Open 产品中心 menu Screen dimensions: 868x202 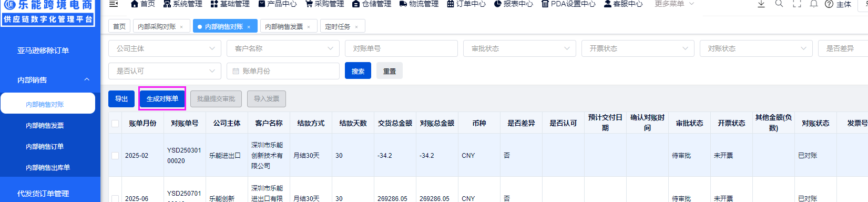278,4
